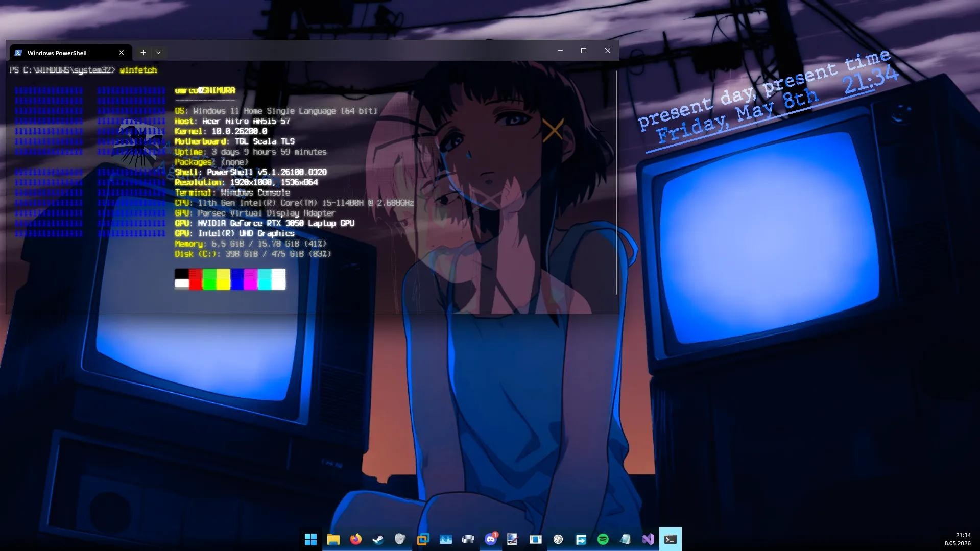Click the 'Kernel: 10.0.26200.0' line

pos(221,131)
